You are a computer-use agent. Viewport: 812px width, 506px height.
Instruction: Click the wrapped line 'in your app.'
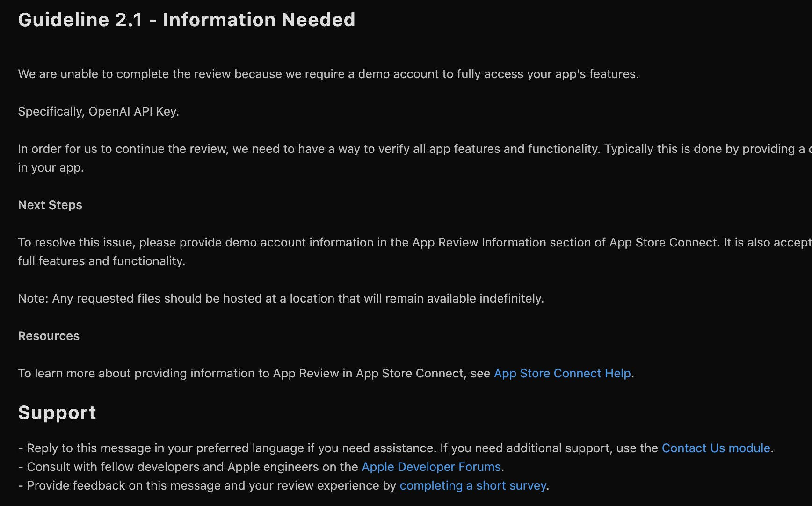[51, 167]
